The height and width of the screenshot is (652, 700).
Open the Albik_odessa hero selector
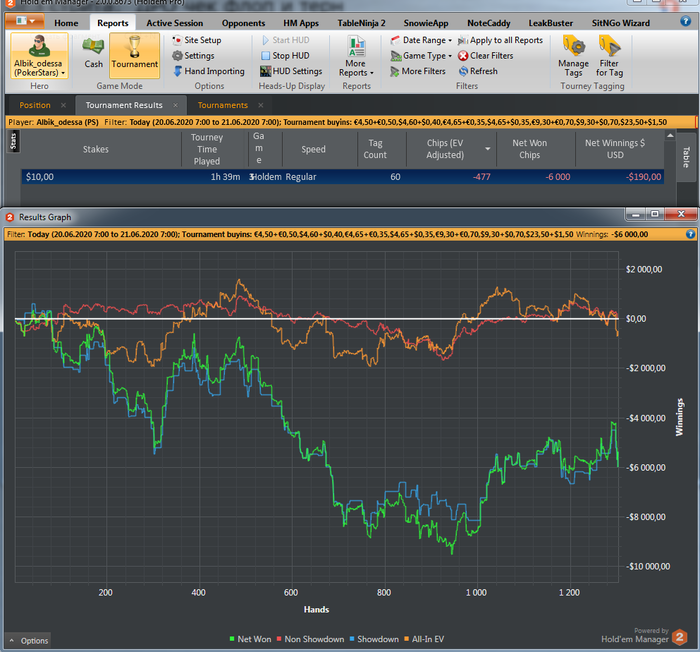click(39, 56)
